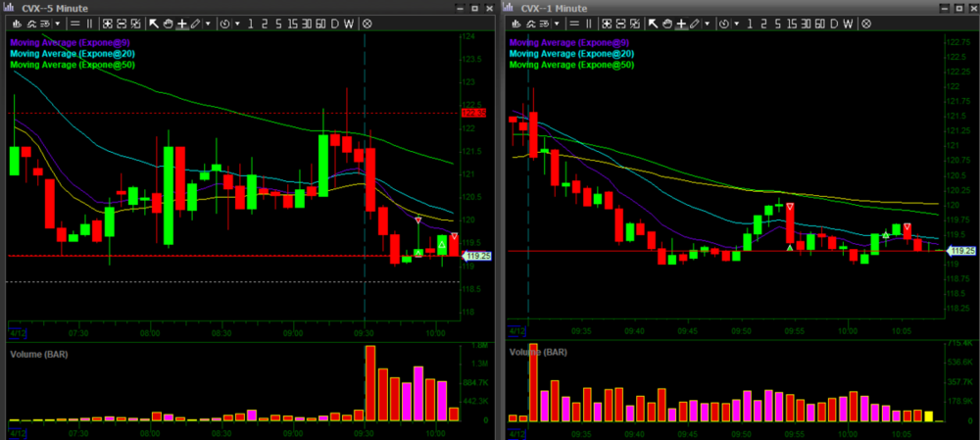
Task: Open the clock interval dropdown arrow in 5 Minute chart
Action: [x=236, y=23]
